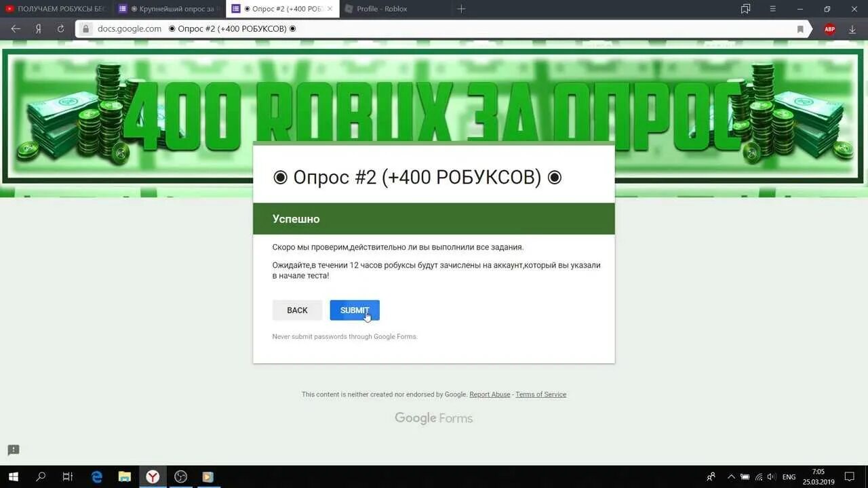The width and height of the screenshot is (868, 488).
Task: Open Windows taskbar search
Action: point(40,476)
